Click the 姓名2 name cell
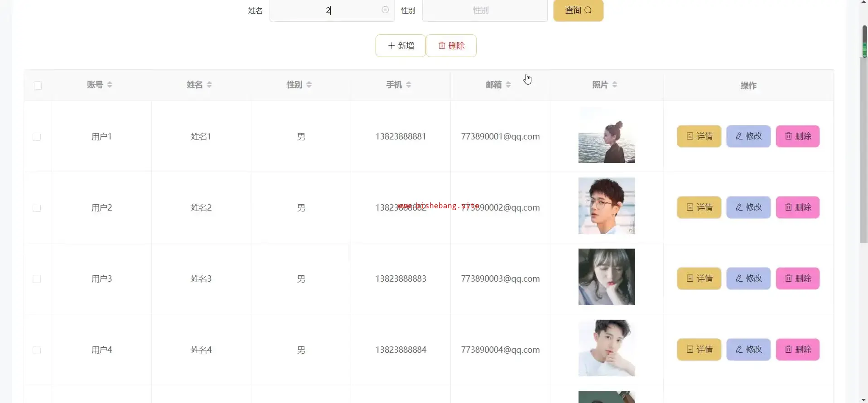 201,208
